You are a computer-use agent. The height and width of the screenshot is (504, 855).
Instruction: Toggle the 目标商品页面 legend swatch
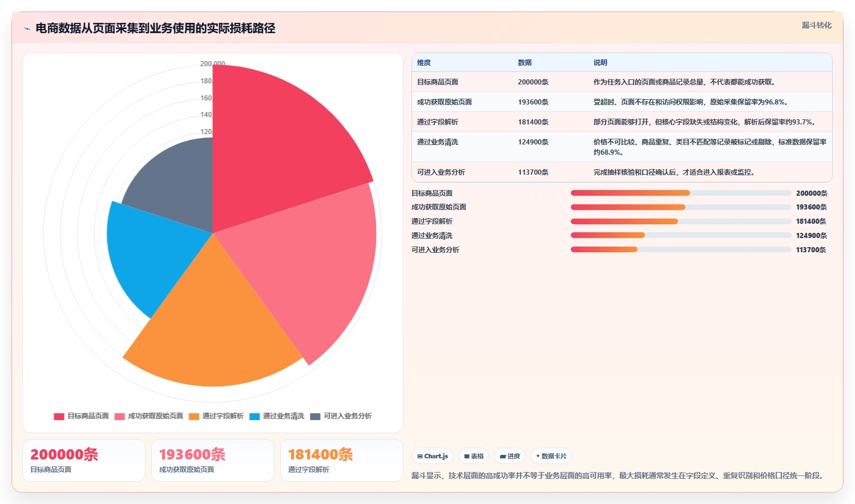click(x=59, y=416)
